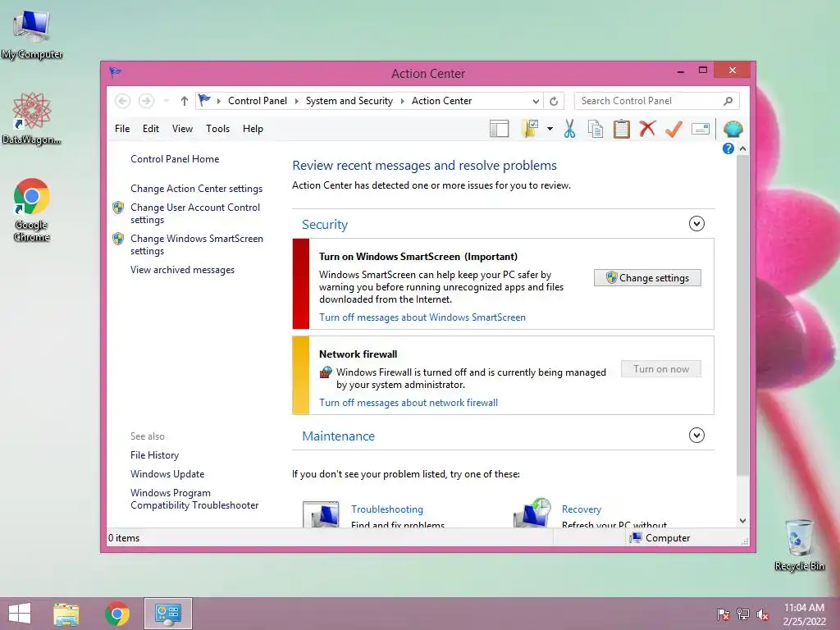
Task: Click the System and Security breadcrumb
Action: 349,101
